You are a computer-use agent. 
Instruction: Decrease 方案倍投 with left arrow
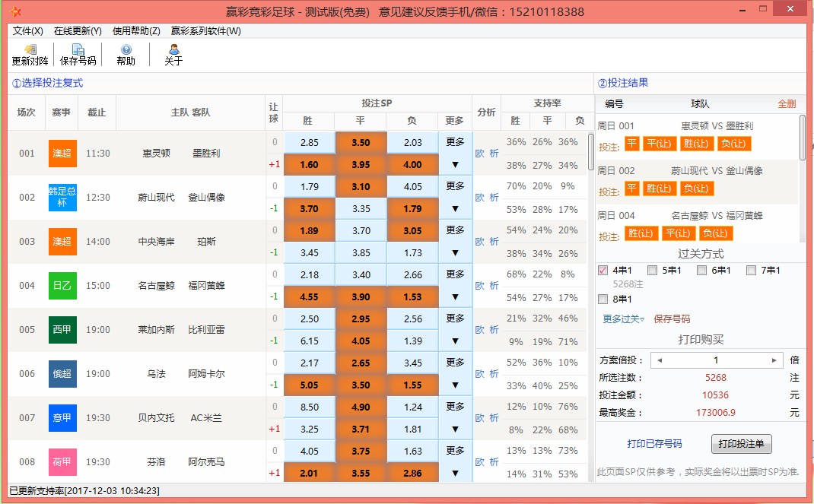660,360
